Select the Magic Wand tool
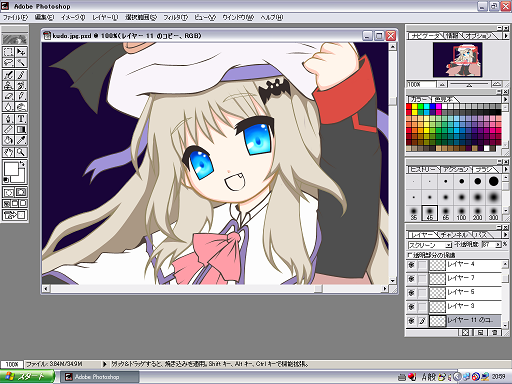This screenshot has height=384, width=512. pyautogui.click(x=21, y=62)
